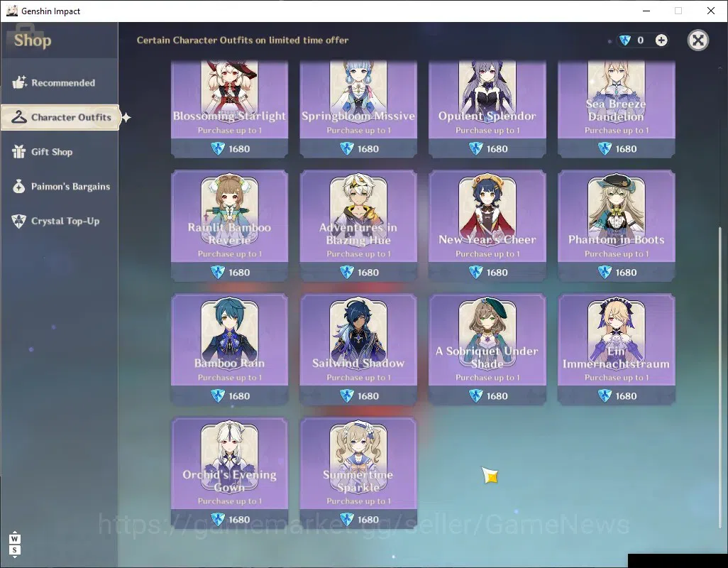The height and width of the screenshot is (568, 728).
Task: Click the Genesis Crystal balance icon
Action: click(625, 40)
